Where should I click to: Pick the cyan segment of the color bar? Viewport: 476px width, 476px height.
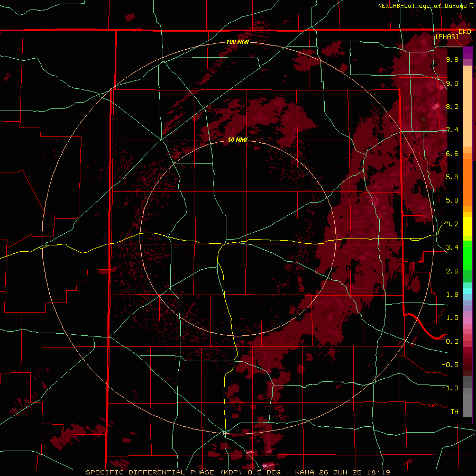coord(467,290)
